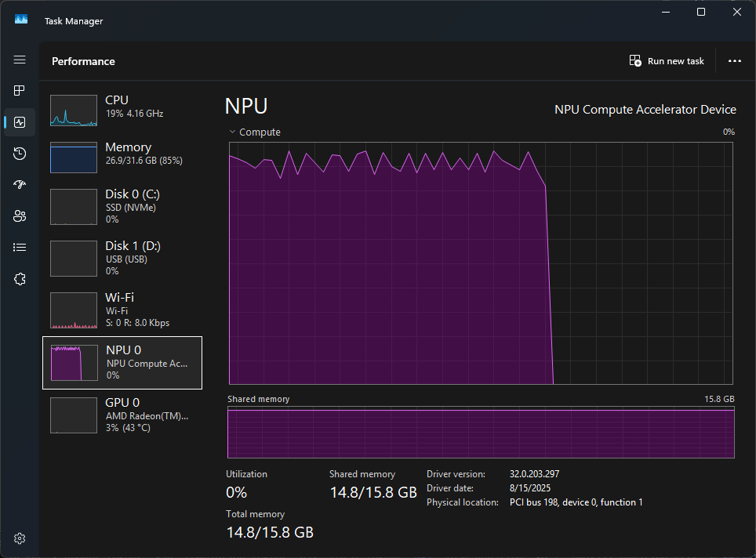
Task: Open the Processes page
Action: 19,90
